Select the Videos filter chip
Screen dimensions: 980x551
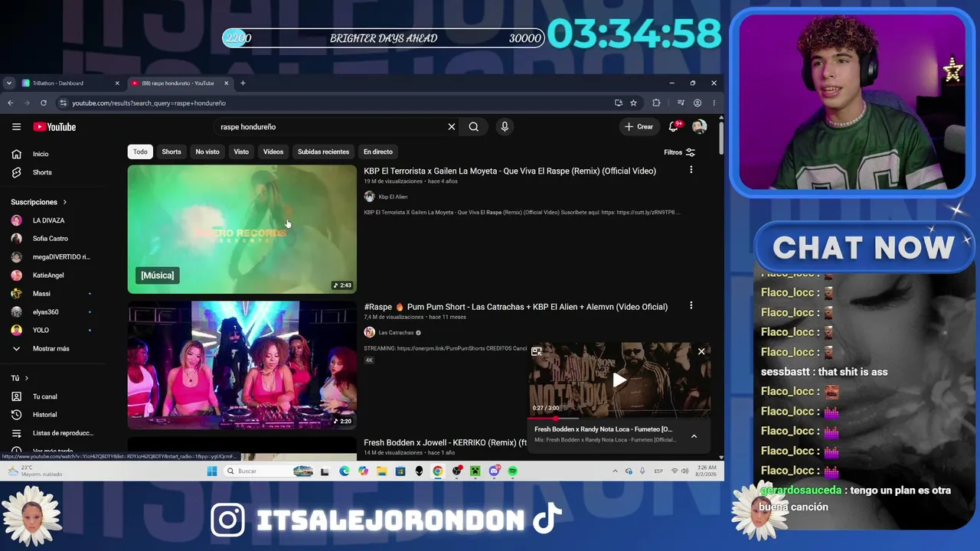tap(273, 152)
